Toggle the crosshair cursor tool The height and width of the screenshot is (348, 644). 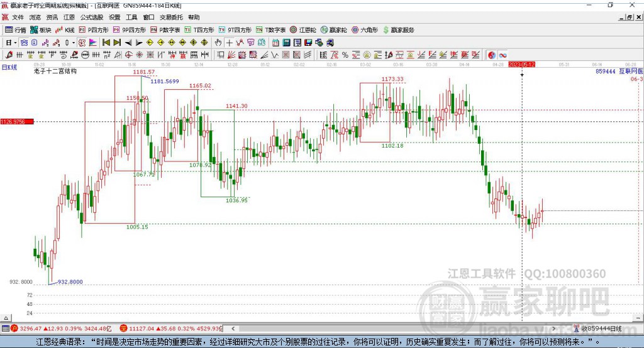[x=229, y=43]
